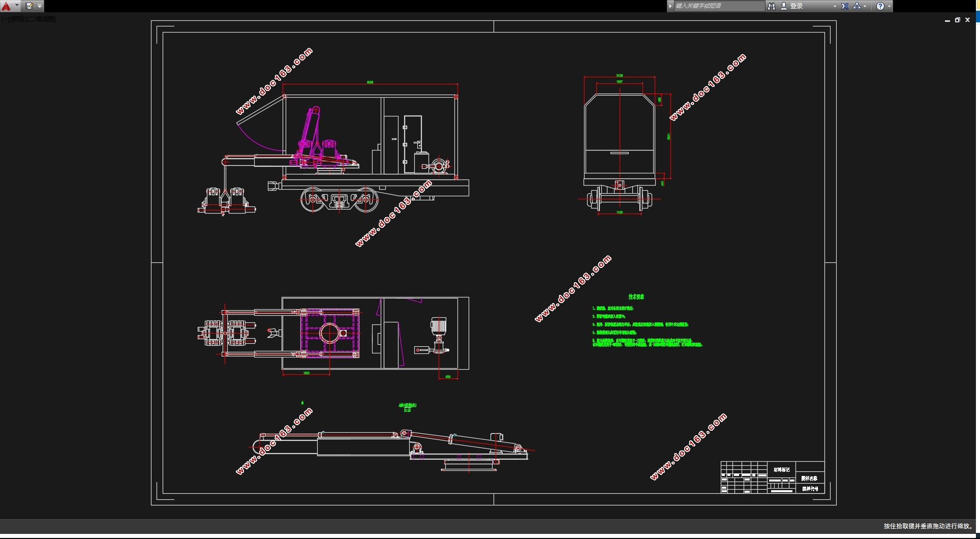Viewport: 980px width, 539px height.
Task: Click the title block table in drawing
Action: tap(772, 477)
